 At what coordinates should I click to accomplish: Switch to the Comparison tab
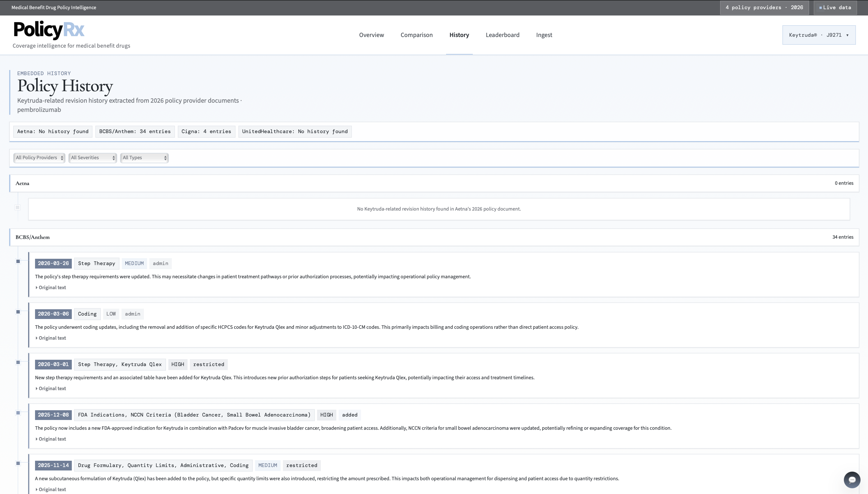pos(416,35)
